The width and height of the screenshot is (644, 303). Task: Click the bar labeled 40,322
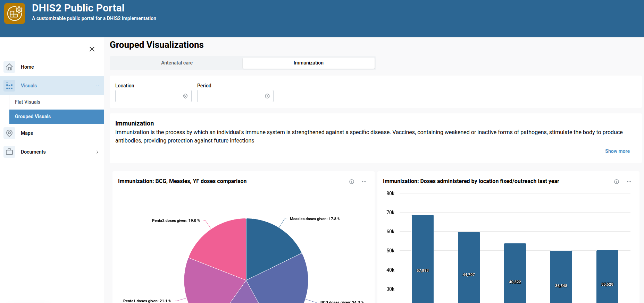click(x=515, y=273)
